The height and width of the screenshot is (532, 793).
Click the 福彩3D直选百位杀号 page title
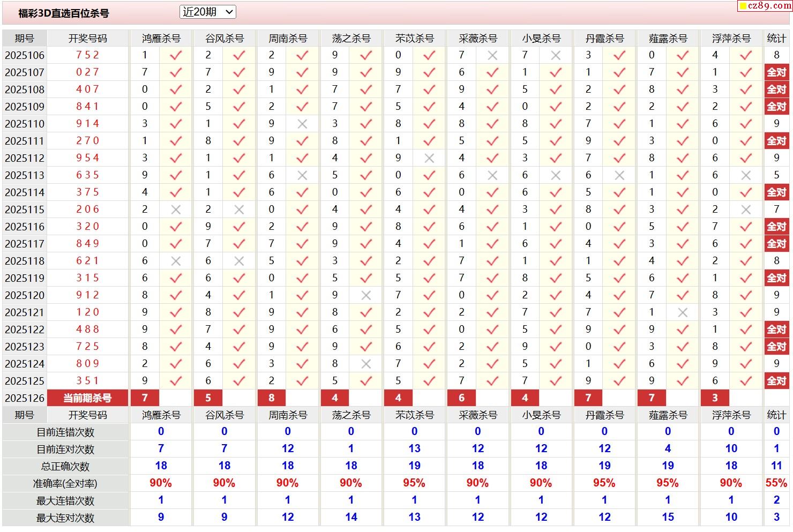63,13
